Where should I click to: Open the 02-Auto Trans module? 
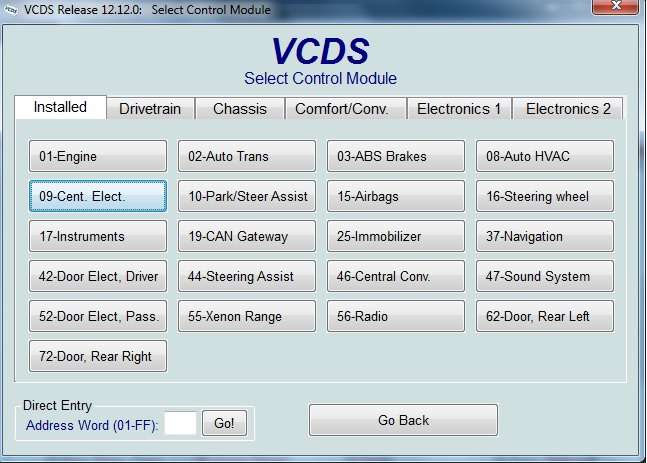pyautogui.click(x=247, y=156)
